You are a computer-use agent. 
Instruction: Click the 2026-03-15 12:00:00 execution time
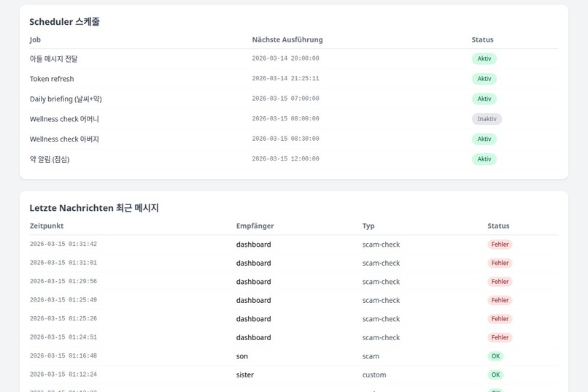tap(285, 158)
